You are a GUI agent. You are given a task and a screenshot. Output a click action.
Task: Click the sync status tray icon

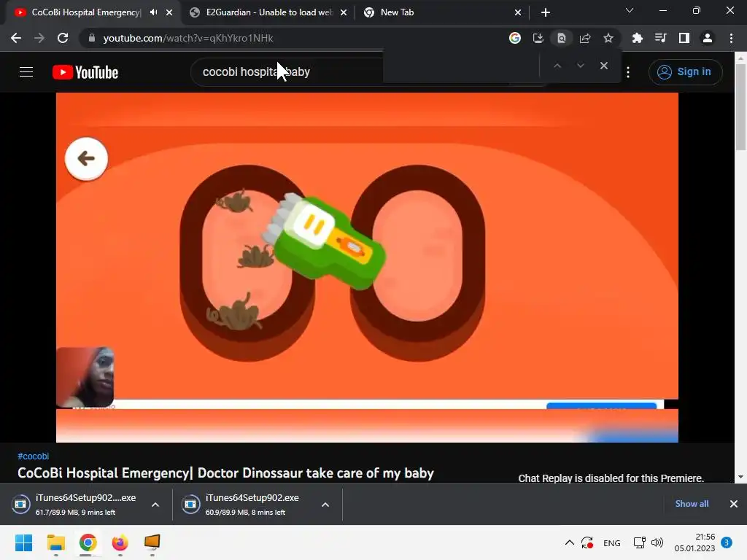point(587,542)
